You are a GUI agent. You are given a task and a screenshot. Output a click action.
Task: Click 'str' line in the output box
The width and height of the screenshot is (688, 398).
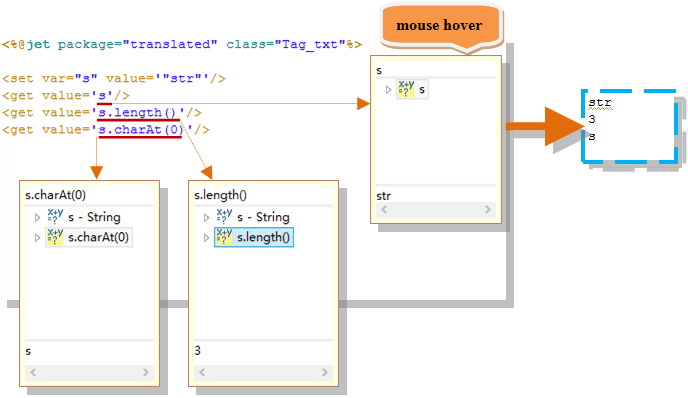click(x=600, y=102)
